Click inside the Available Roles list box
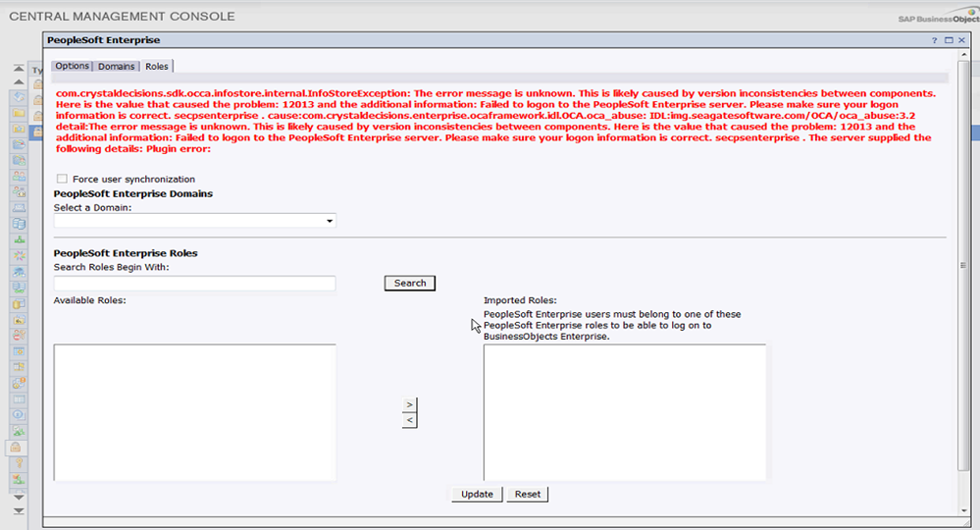 (194, 412)
